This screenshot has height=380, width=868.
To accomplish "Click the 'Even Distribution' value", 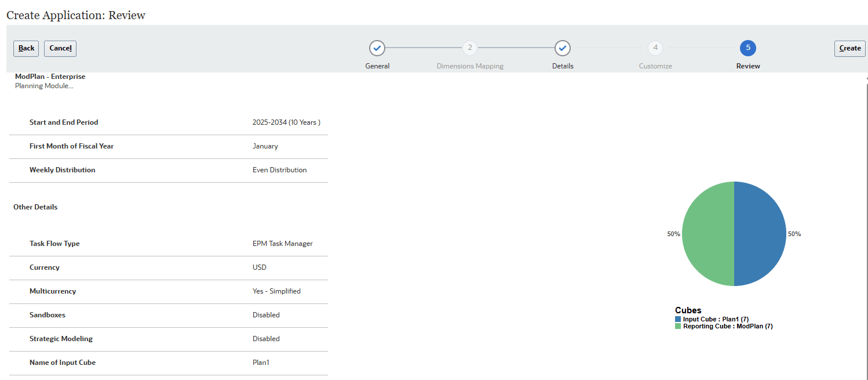I will 280,170.
